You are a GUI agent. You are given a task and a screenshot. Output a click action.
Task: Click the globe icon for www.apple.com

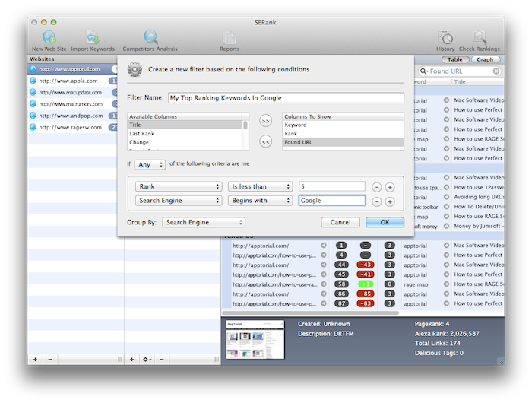point(33,81)
